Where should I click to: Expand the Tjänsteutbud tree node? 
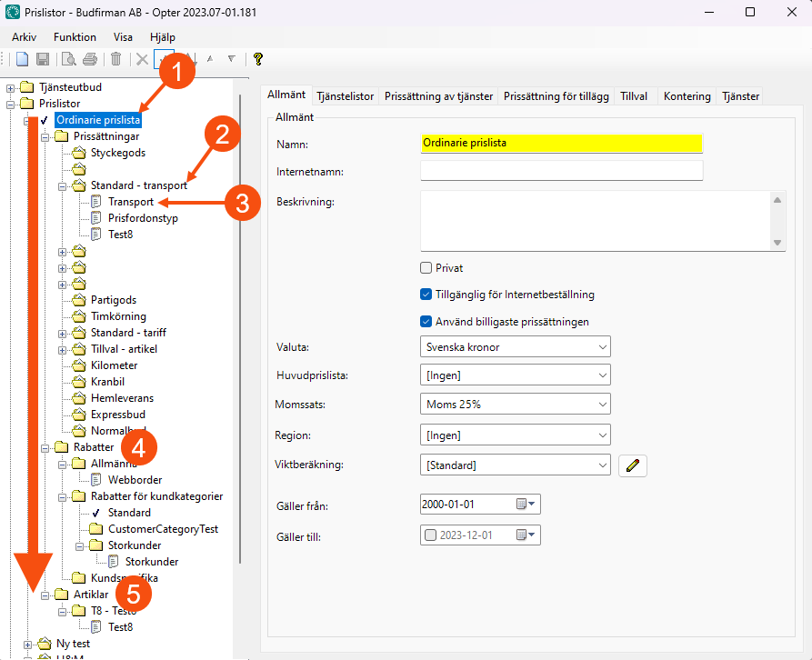11,87
